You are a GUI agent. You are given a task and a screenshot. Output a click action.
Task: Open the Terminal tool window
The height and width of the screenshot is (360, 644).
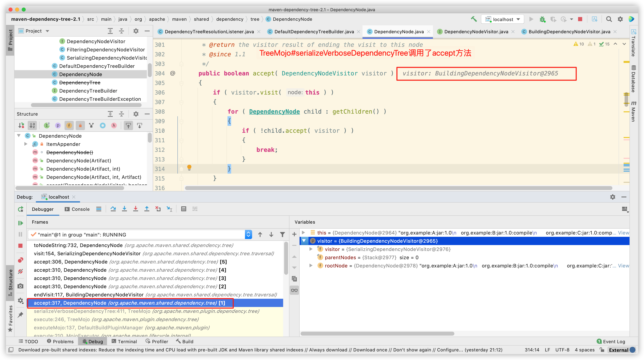point(124,341)
